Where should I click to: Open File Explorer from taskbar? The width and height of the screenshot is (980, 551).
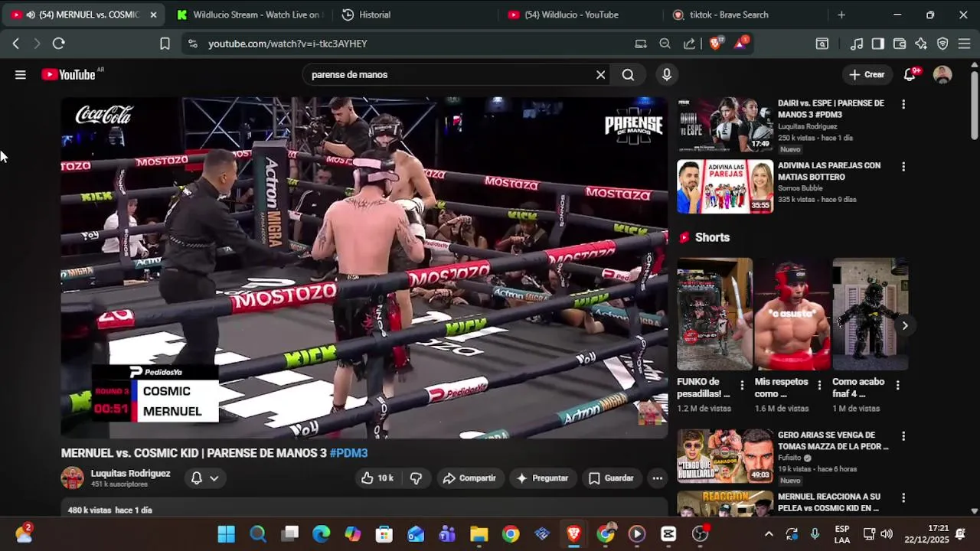pos(479,534)
